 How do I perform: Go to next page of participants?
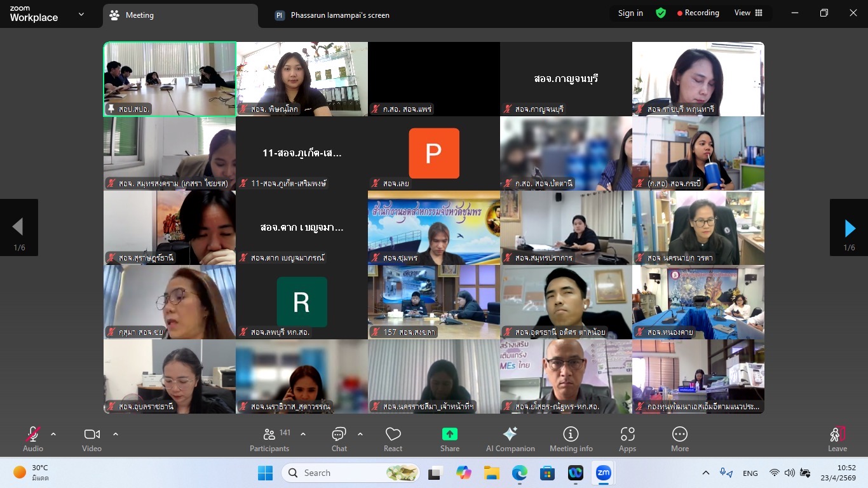click(849, 228)
